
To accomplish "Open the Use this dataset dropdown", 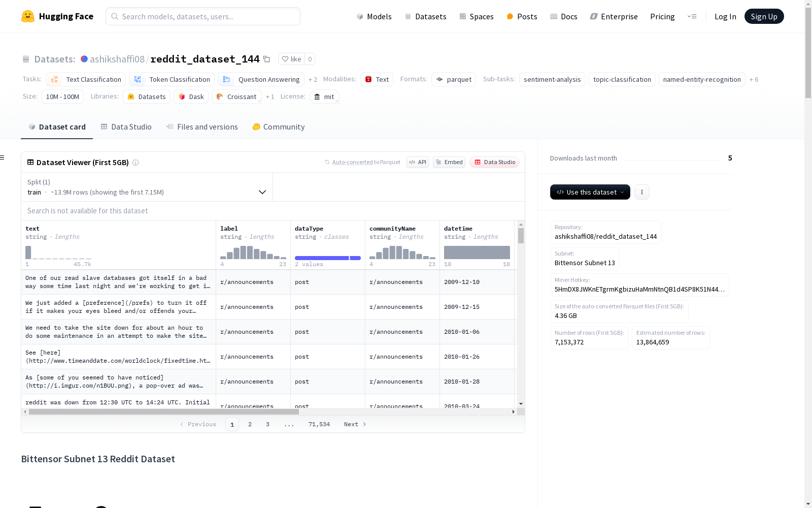I will (590, 192).
